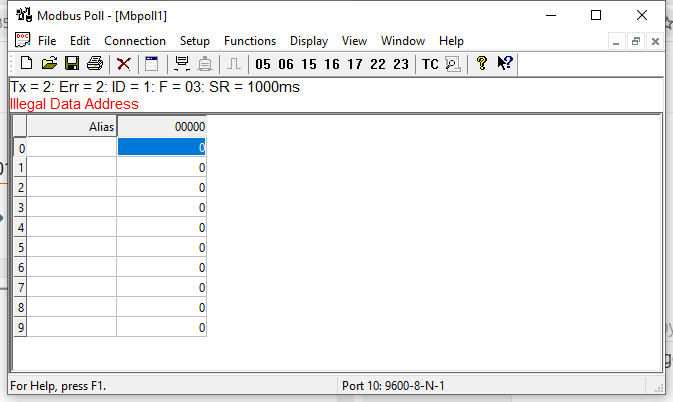
Task: Select the value cell in row 9
Action: coord(161,327)
